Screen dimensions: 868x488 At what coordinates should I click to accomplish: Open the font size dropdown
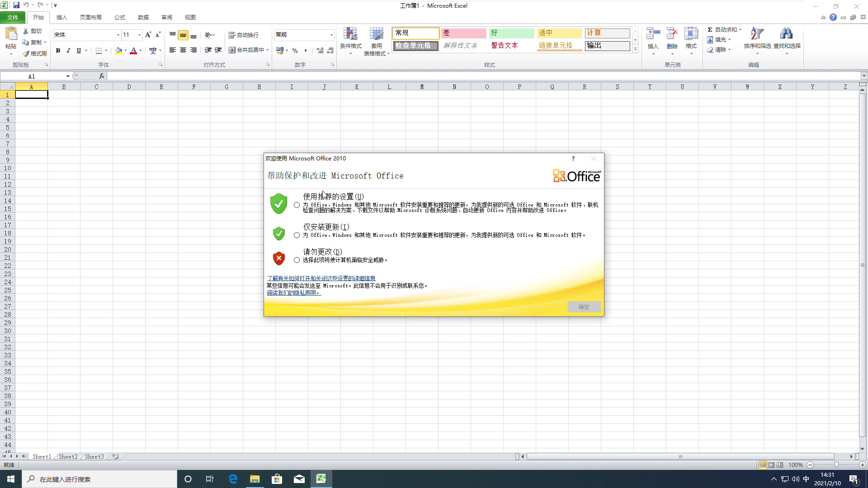[138, 34]
